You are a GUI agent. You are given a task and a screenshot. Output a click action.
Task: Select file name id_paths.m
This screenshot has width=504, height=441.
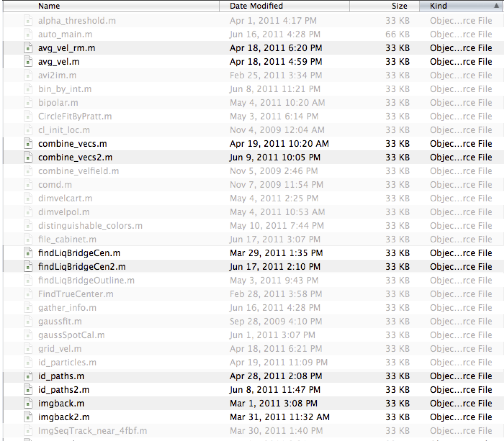61,376
